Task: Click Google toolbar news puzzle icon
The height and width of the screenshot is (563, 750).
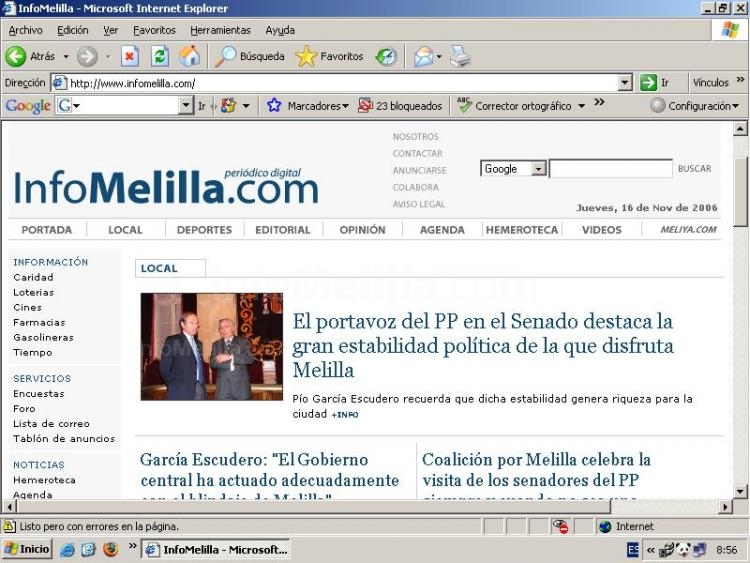Action: point(228,106)
